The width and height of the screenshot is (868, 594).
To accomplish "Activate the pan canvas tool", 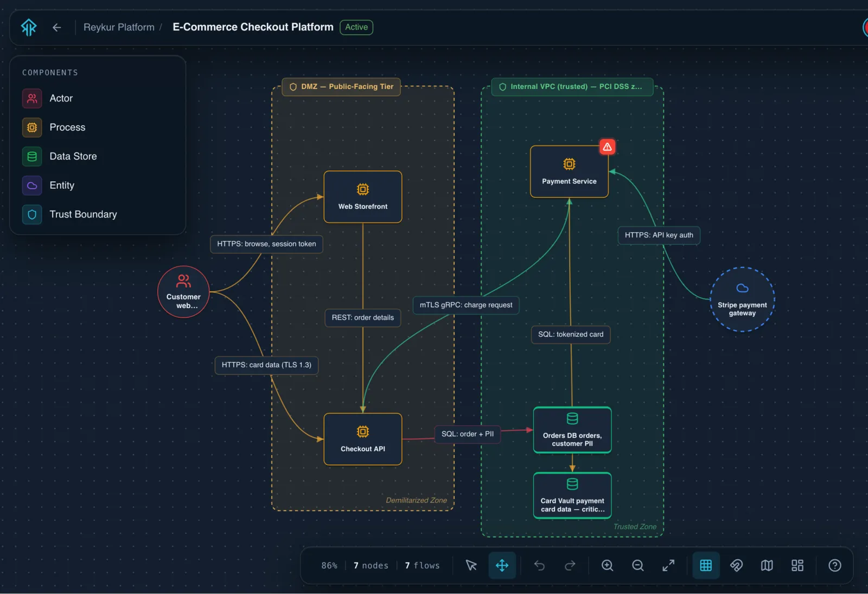I will tap(502, 565).
